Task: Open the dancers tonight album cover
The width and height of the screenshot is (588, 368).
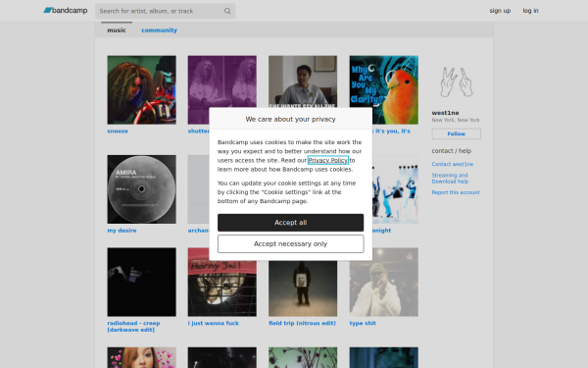Action: [395, 189]
